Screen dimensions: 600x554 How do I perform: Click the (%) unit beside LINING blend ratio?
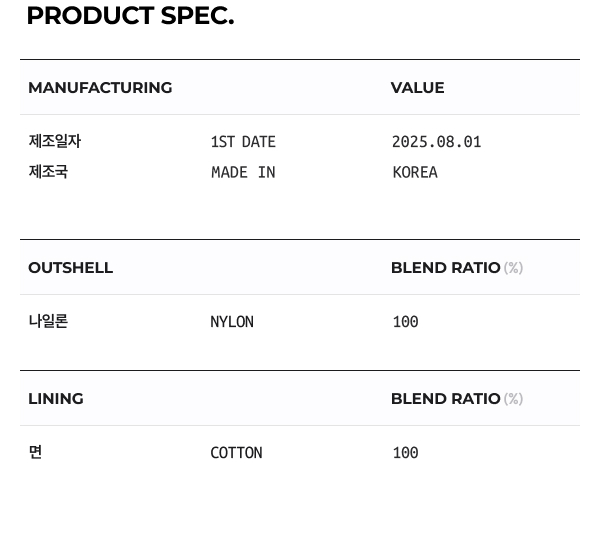pyautogui.click(x=513, y=399)
